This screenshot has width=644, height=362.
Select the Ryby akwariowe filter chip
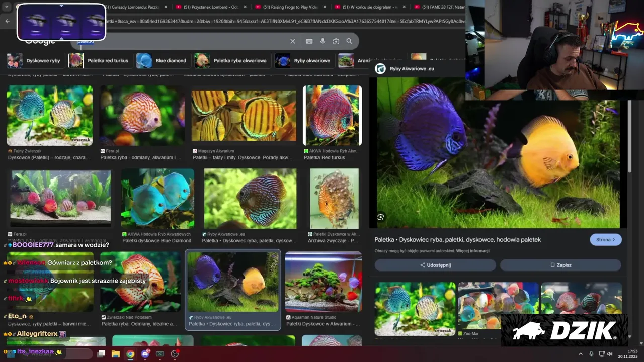(x=303, y=61)
